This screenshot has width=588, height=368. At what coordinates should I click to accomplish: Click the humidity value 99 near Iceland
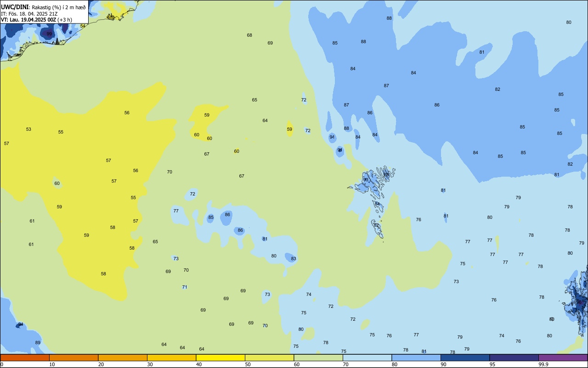tap(49, 33)
